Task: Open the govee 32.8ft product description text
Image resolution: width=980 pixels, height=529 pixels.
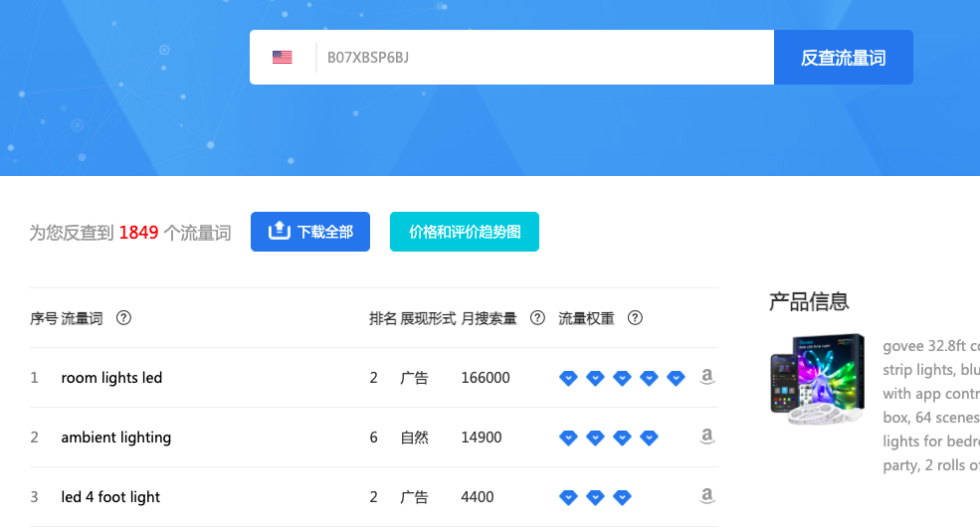Action: 930,406
